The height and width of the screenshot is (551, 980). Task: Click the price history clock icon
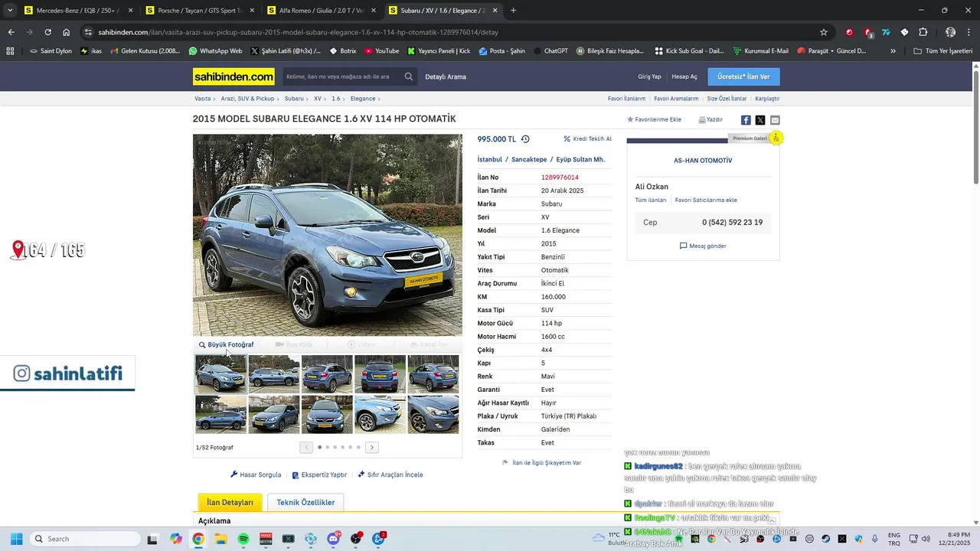point(525,139)
